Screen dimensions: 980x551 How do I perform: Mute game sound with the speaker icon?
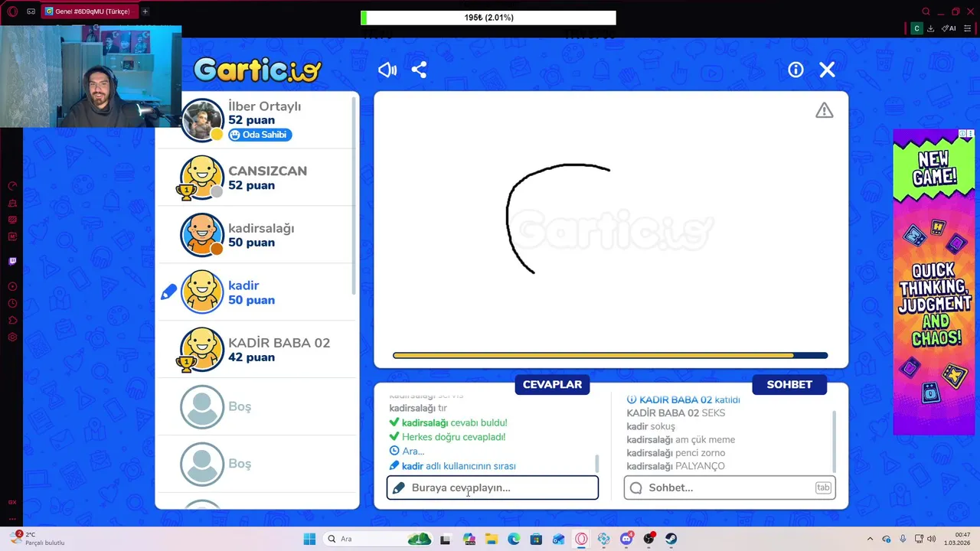pyautogui.click(x=387, y=70)
